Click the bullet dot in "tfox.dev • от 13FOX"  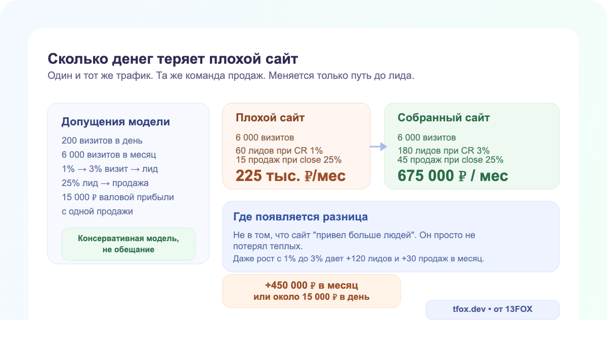point(491,309)
